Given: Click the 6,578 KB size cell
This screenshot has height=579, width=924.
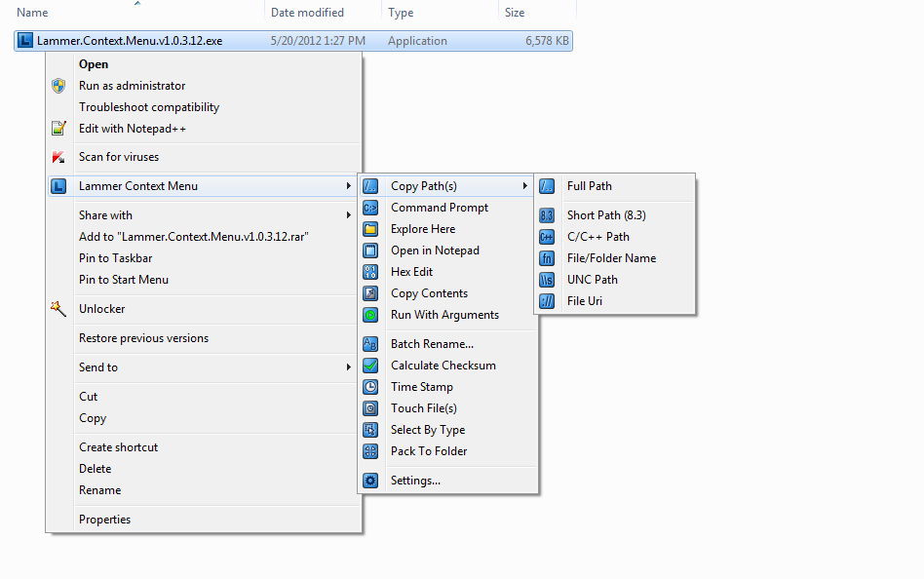Looking at the screenshot, I should tap(547, 41).
